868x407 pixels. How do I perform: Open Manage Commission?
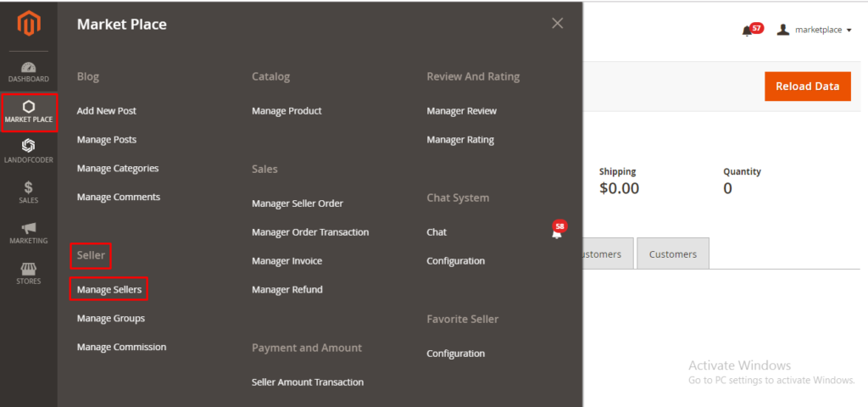(x=121, y=347)
